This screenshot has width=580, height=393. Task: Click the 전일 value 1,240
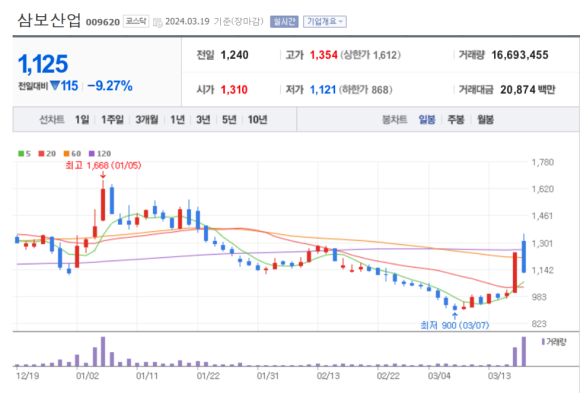235,55
